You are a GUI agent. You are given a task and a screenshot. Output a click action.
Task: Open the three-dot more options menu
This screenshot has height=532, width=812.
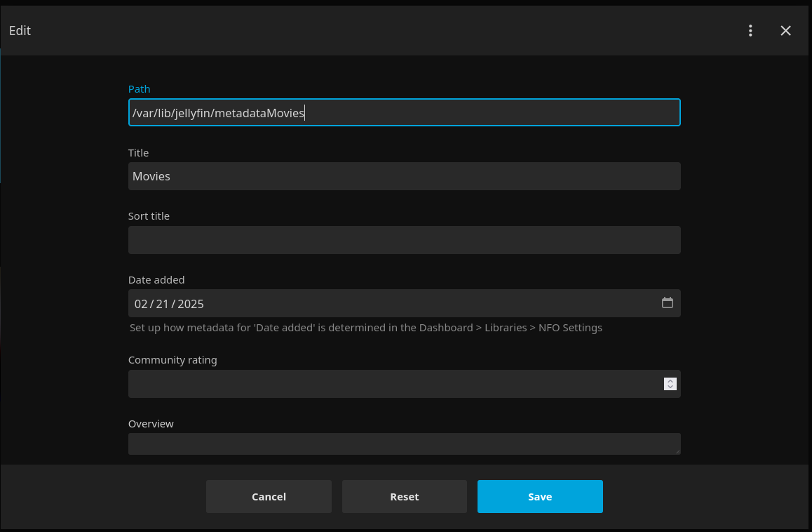coord(750,31)
